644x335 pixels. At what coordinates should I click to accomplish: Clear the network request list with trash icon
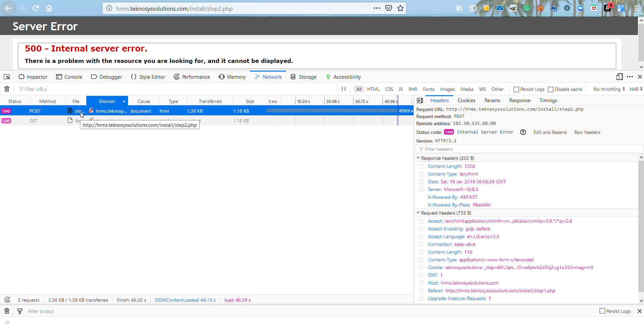pyautogui.click(x=7, y=89)
